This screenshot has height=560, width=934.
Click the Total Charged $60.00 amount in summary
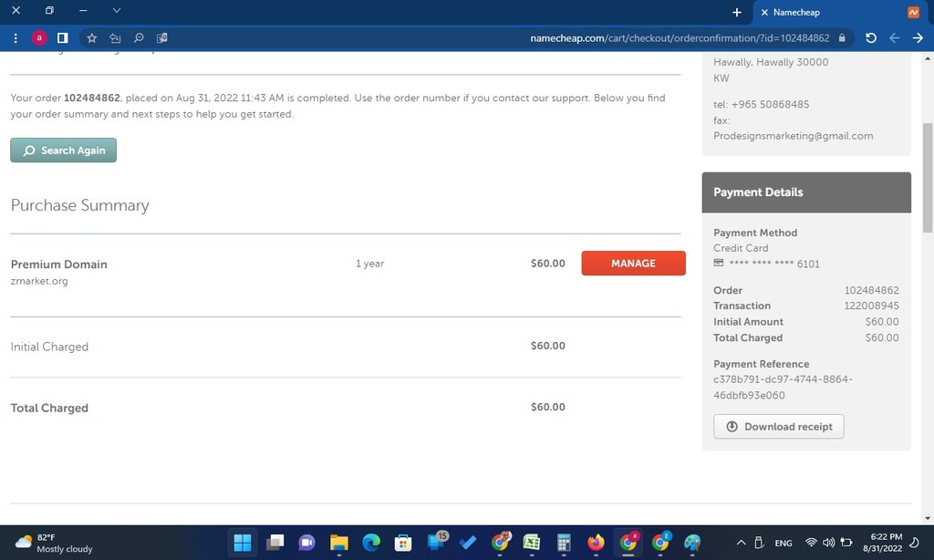pyautogui.click(x=548, y=407)
